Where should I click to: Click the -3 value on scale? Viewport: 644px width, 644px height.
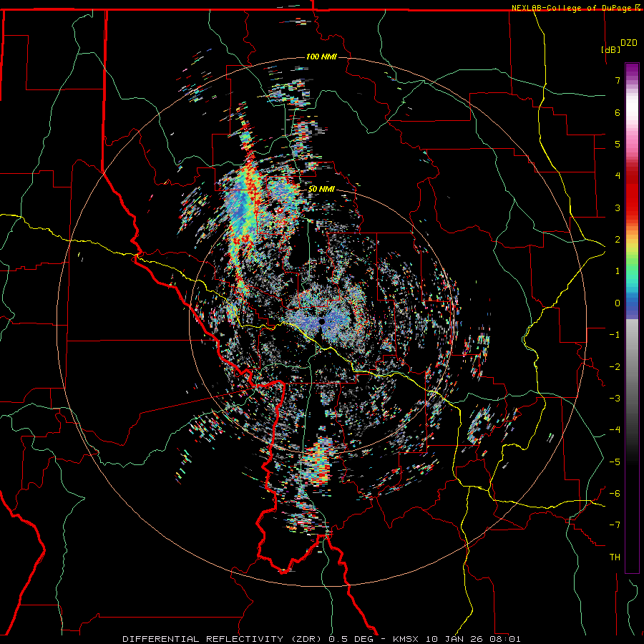click(615, 399)
